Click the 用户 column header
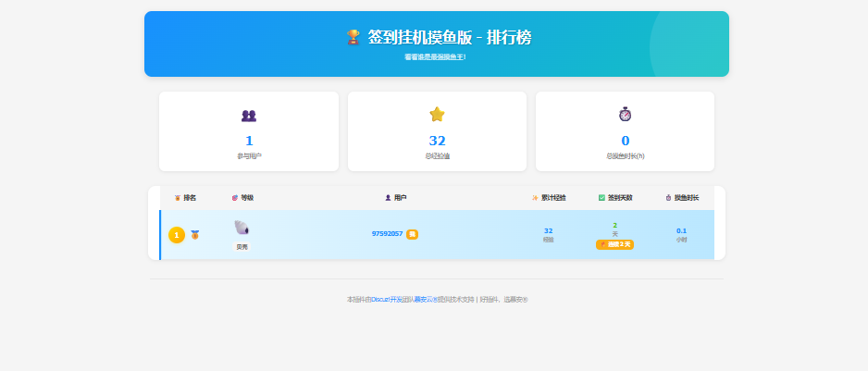The width and height of the screenshot is (868, 371). coord(400,198)
